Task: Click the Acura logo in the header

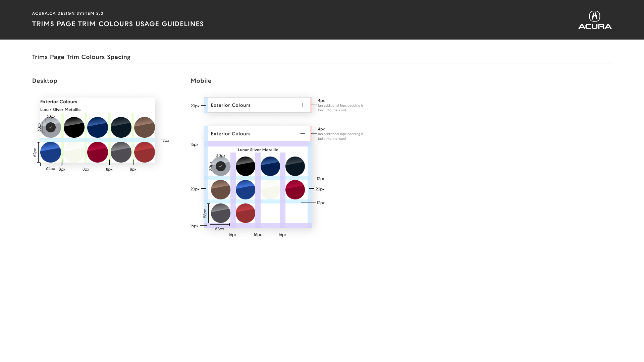Action: (595, 20)
